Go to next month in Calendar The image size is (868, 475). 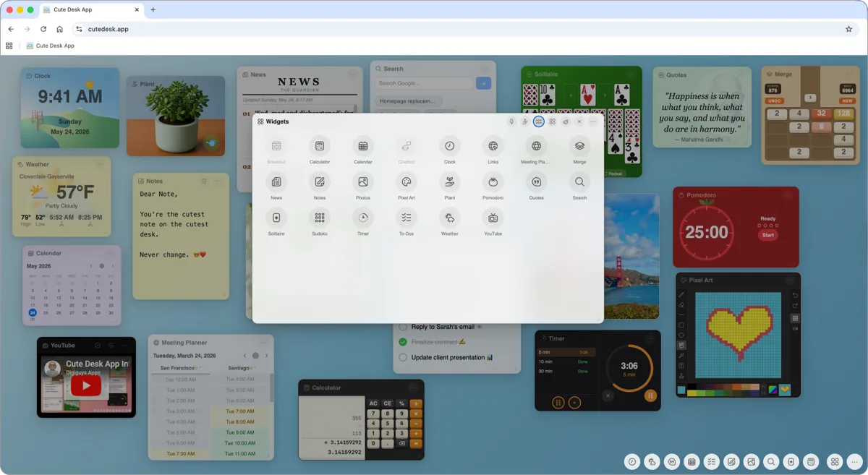[112, 266]
